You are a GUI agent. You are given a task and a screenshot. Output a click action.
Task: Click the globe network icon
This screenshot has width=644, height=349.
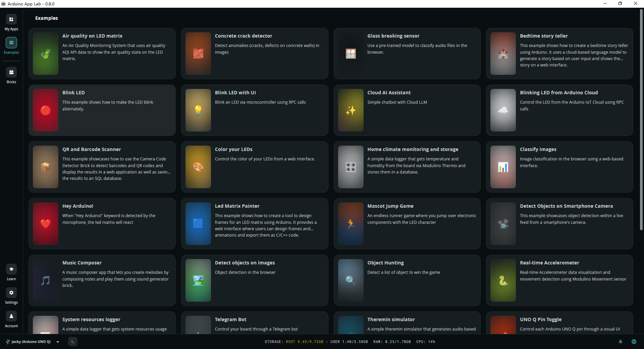click(634, 342)
